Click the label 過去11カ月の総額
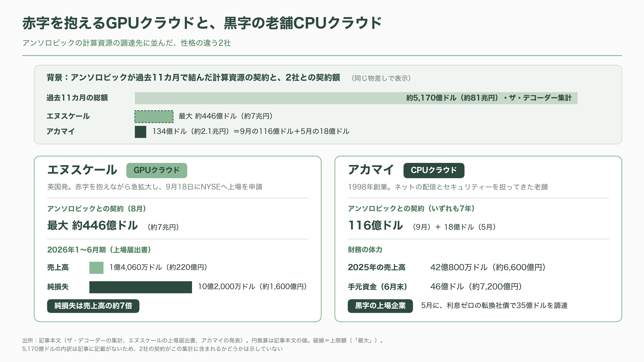The width and height of the screenshot is (644, 362). pos(77,98)
